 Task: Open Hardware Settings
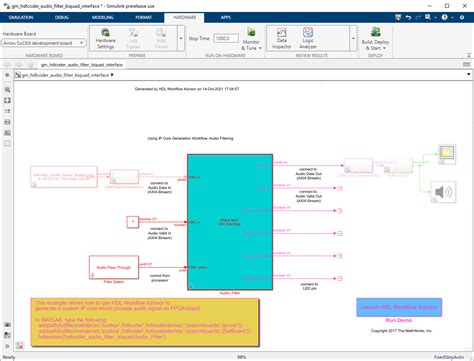[x=105, y=38]
